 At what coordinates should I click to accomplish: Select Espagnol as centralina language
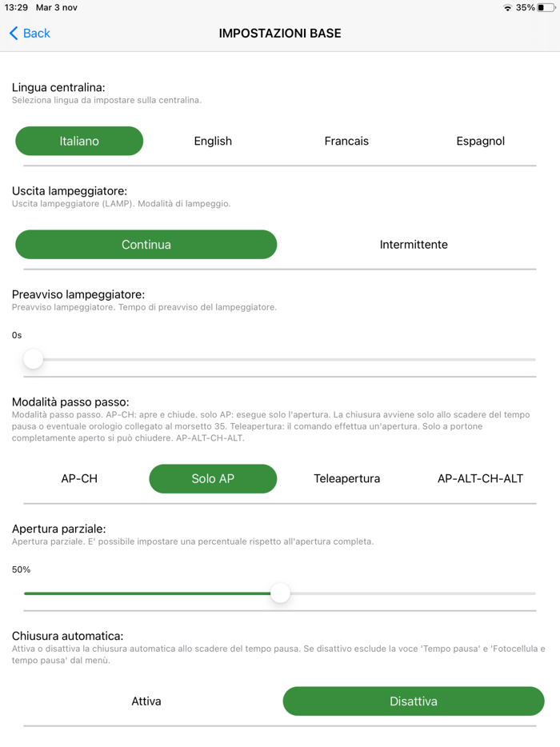pyautogui.click(x=480, y=141)
